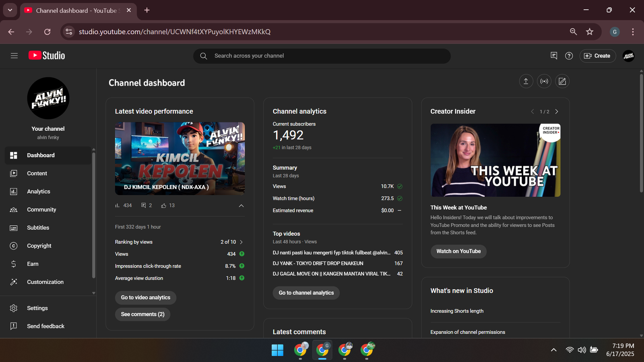Open the Windows Start menu
The width and height of the screenshot is (644, 362).
[x=277, y=350]
